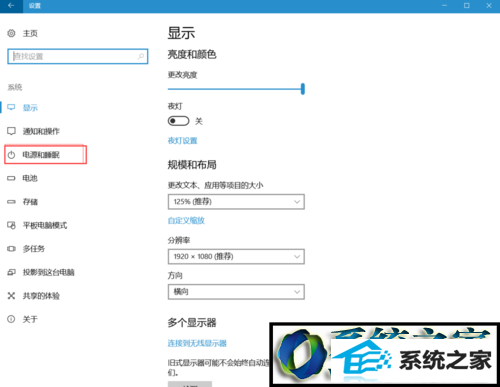Select 通知和操作 in the sidebar
Viewport: 500px width, 387px height.
tap(41, 131)
